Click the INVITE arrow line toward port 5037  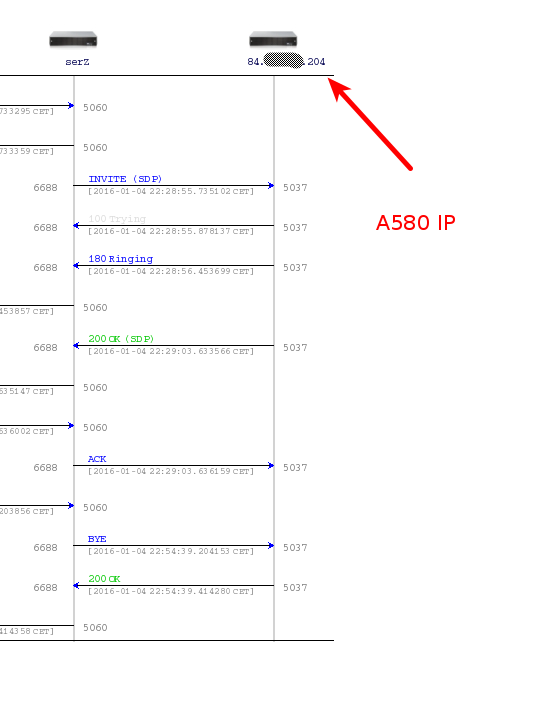tap(173, 185)
